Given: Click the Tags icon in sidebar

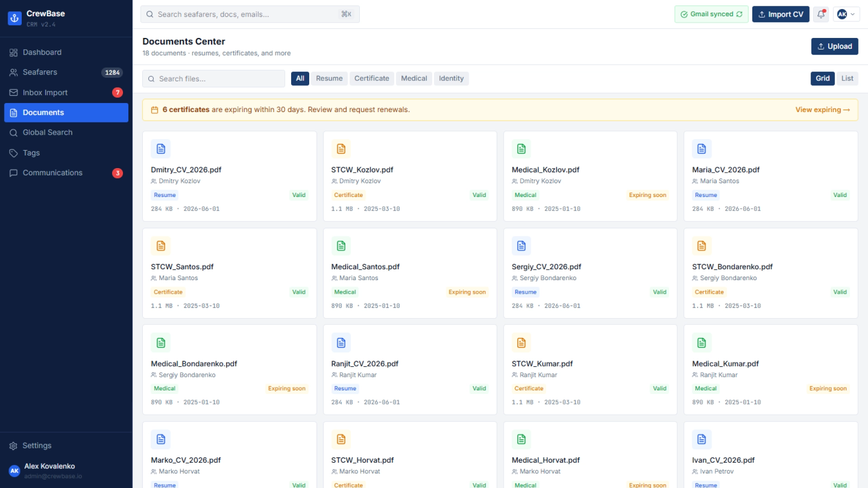Looking at the screenshot, I should pos(14,153).
